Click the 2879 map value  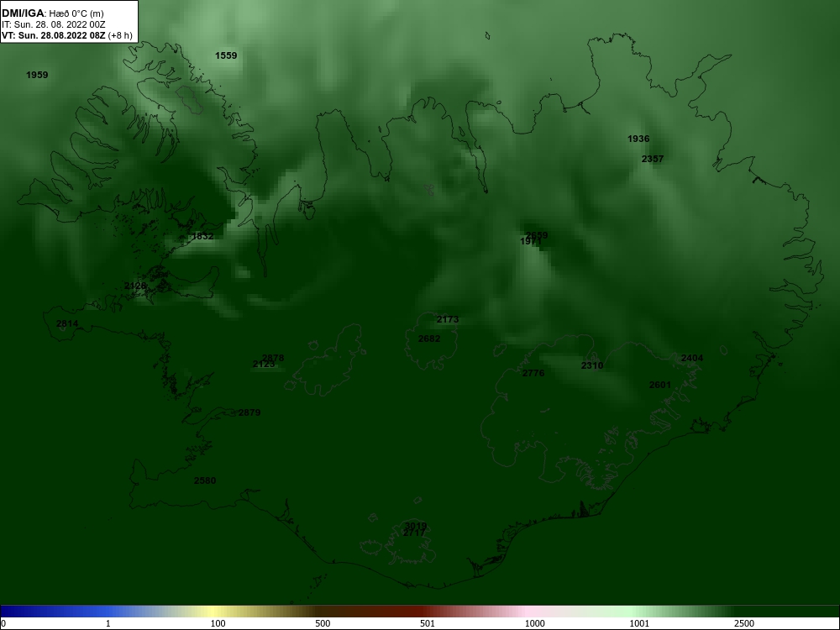249,412
